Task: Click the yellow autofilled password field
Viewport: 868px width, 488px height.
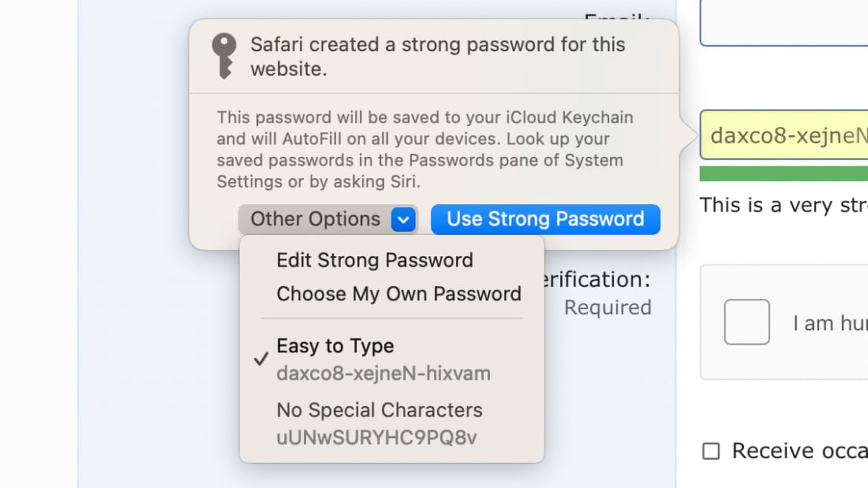Action: point(787,135)
